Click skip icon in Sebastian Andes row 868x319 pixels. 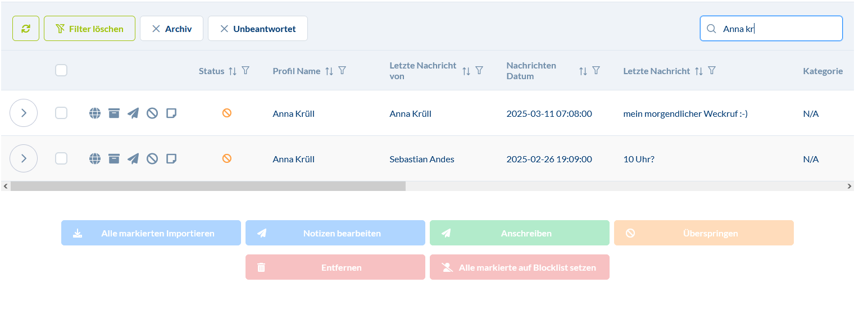click(x=152, y=159)
